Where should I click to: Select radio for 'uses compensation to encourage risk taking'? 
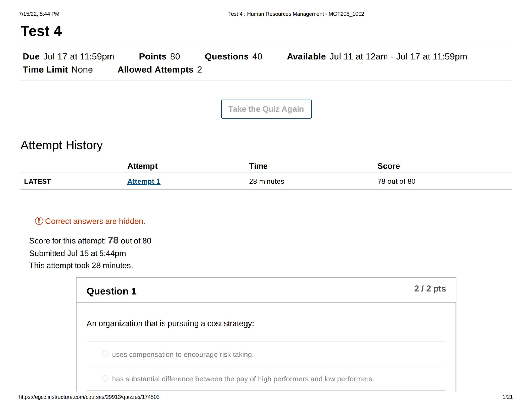(105, 354)
